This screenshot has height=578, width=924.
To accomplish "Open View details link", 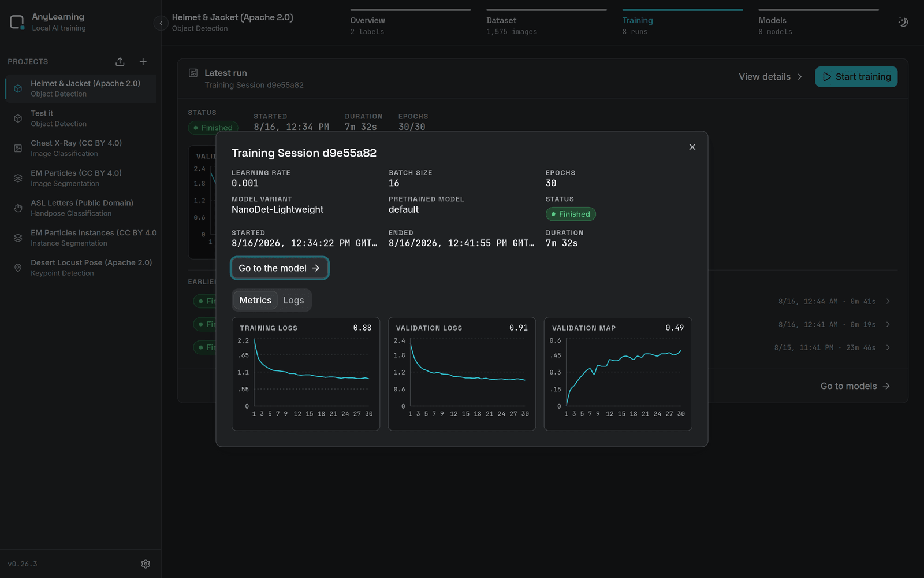I will pyautogui.click(x=770, y=77).
